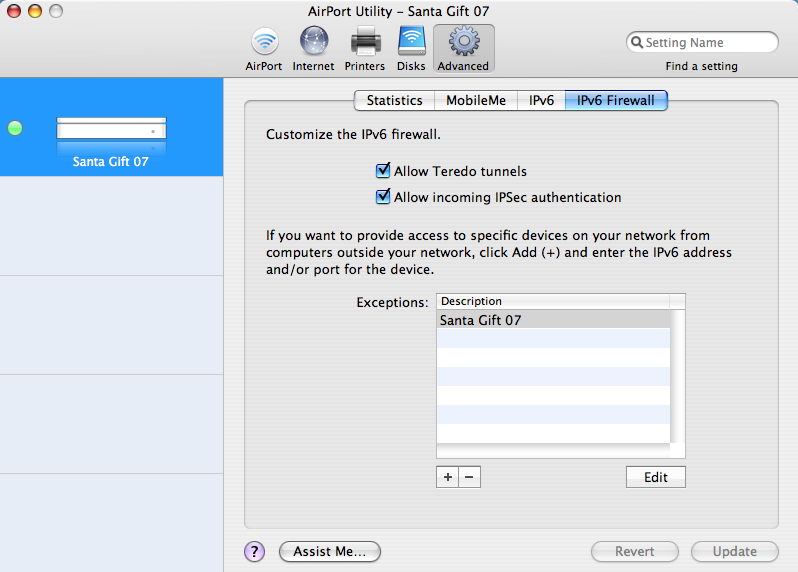Viewport: 798px width, 572px height.
Task: Add a firewall exception with plus button
Action: 447,477
